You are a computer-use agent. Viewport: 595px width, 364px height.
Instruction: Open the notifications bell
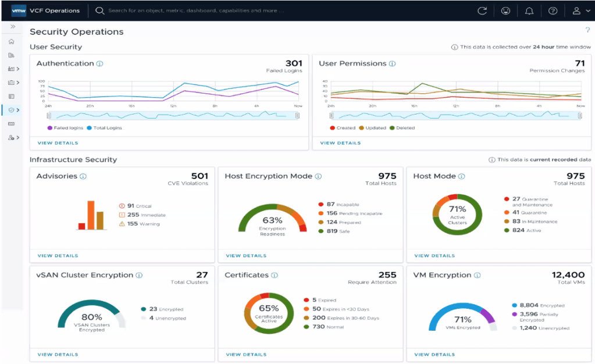[529, 10]
